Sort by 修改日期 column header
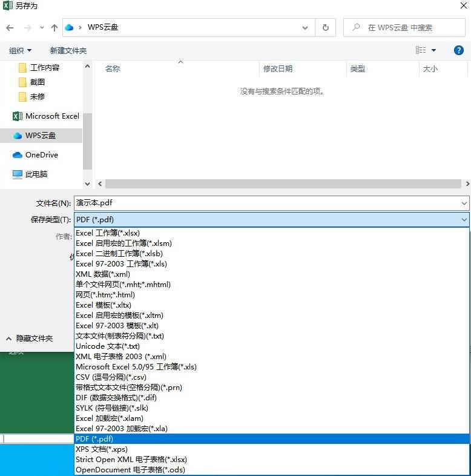Screen dimensions: 471x476 tap(278, 69)
